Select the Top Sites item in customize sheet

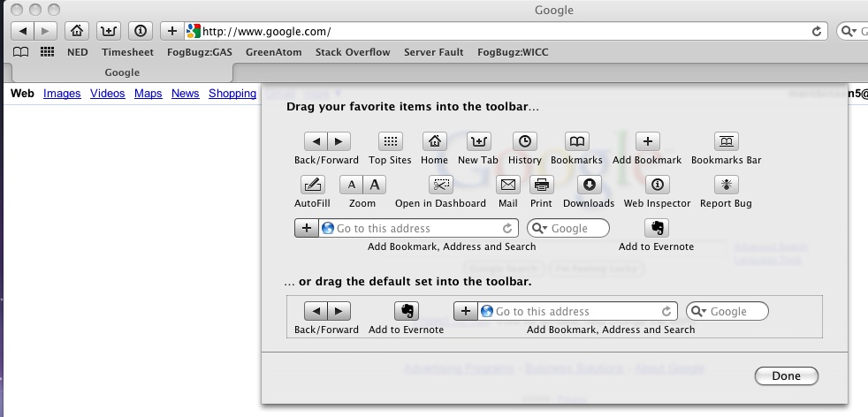tap(391, 141)
